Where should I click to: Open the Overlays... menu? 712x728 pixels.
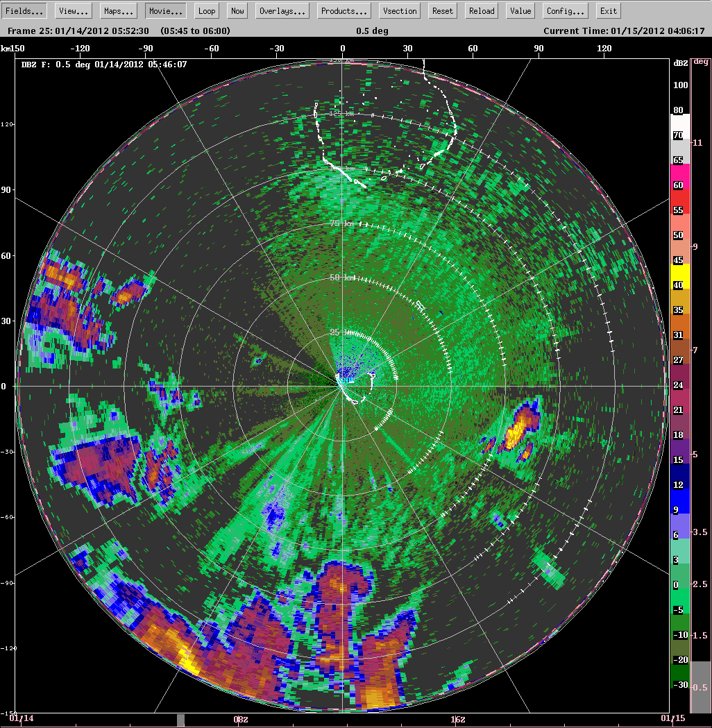(282, 11)
